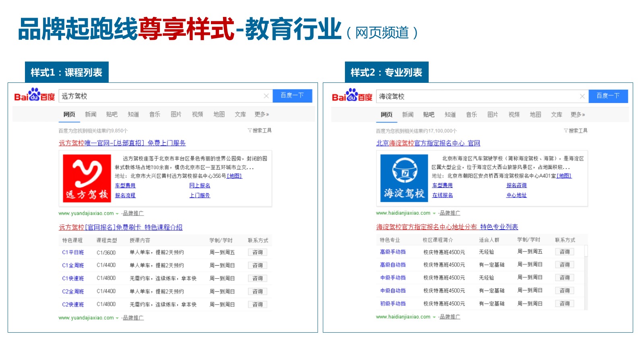Open C2快速班 course link
Viewport: 644px width, 362px height.
pyautogui.click(x=73, y=304)
